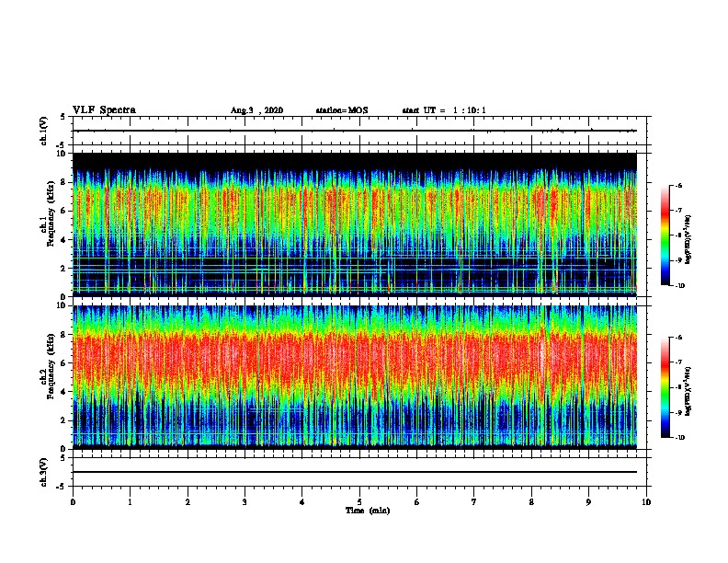Click the 'ch.3(V)' axis label

43,473
